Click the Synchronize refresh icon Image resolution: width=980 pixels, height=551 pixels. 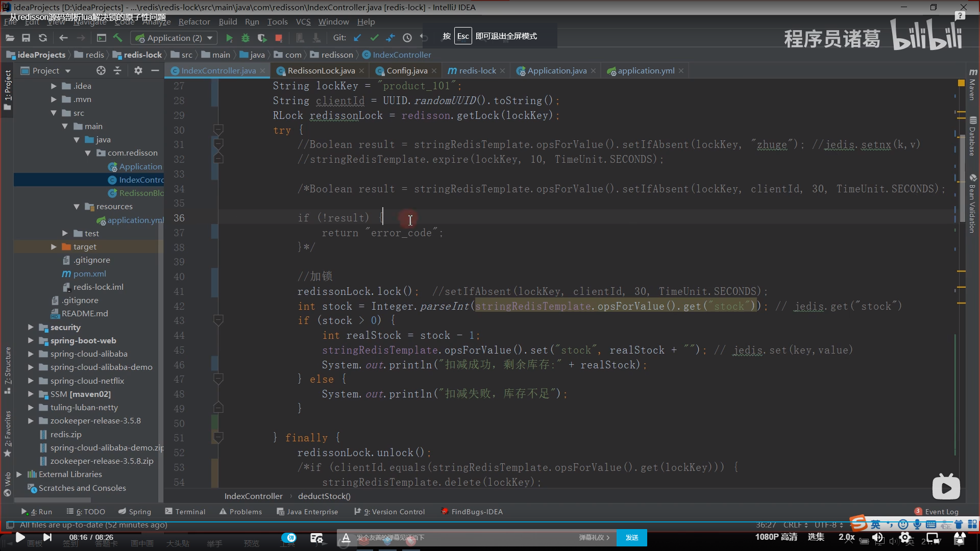tap(43, 38)
